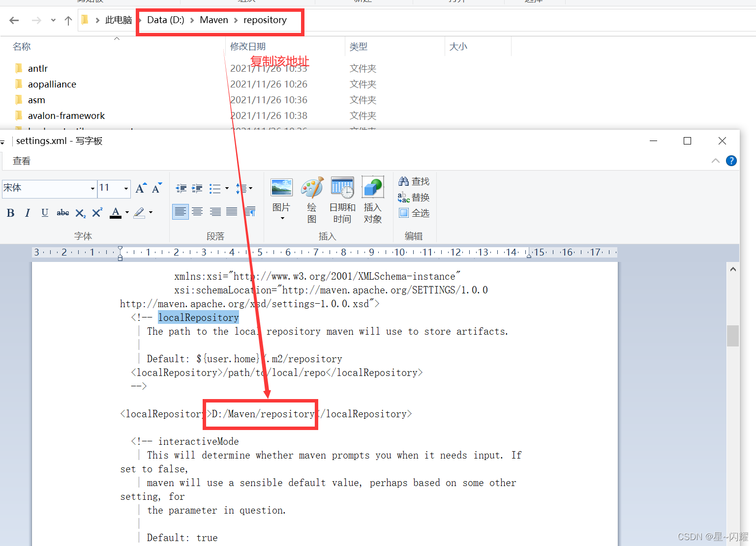Click 替换 to replace text

click(x=414, y=197)
